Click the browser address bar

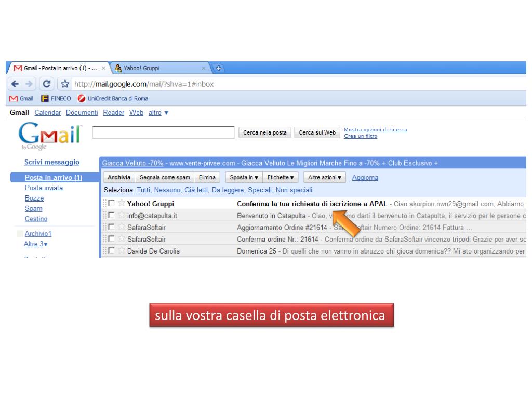point(299,84)
